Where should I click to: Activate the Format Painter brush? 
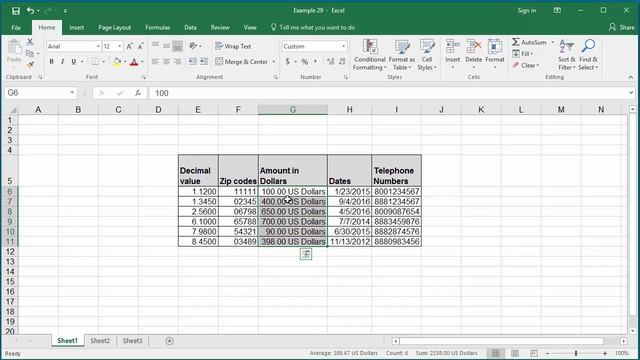[x=30, y=64]
